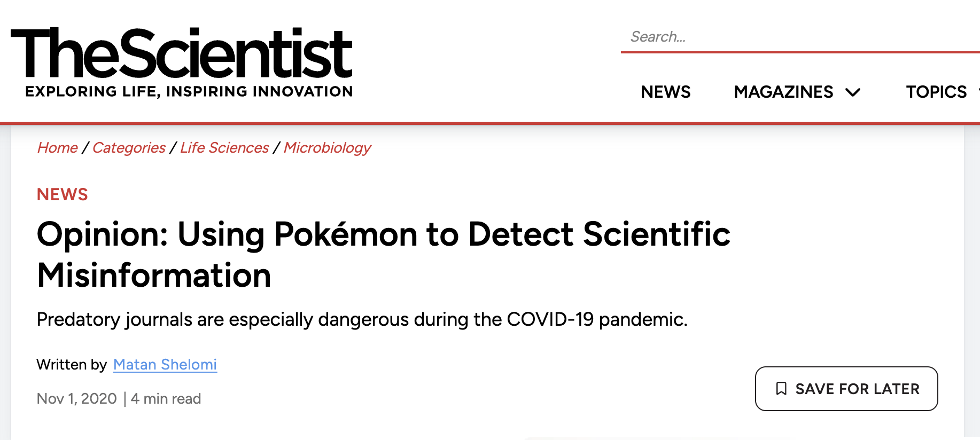Open the Magazines menu item

pyautogui.click(x=783, y=92)
